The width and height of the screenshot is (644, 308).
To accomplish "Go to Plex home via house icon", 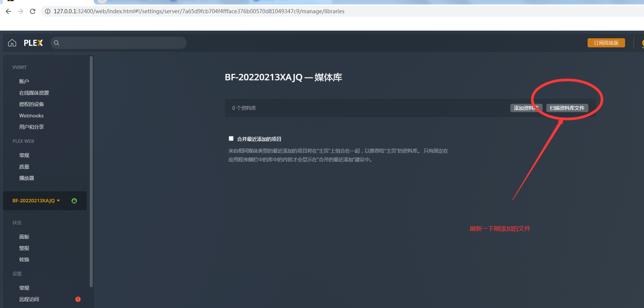I will coord(12,43).
